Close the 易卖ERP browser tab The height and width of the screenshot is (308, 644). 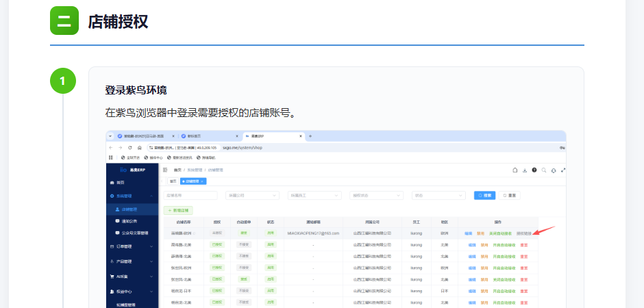(301, 136)
